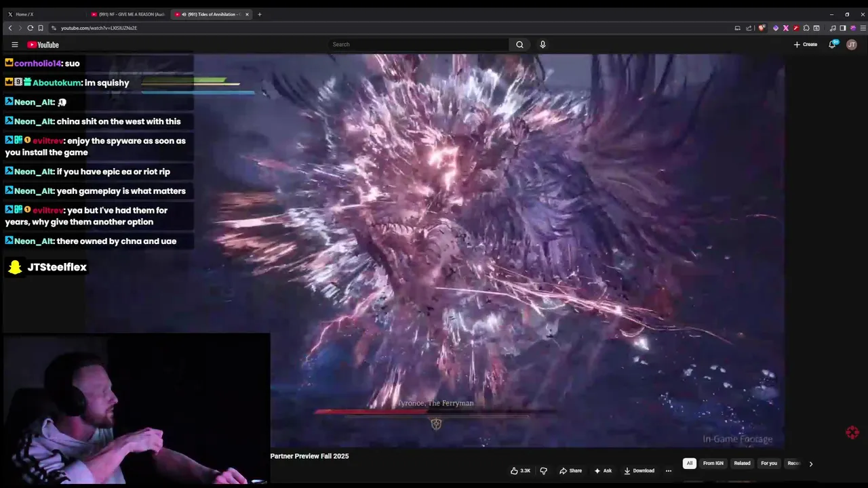This screenshot has width=868, height=488.
Task: Click the share page icon in address bar
Action: 749,28
